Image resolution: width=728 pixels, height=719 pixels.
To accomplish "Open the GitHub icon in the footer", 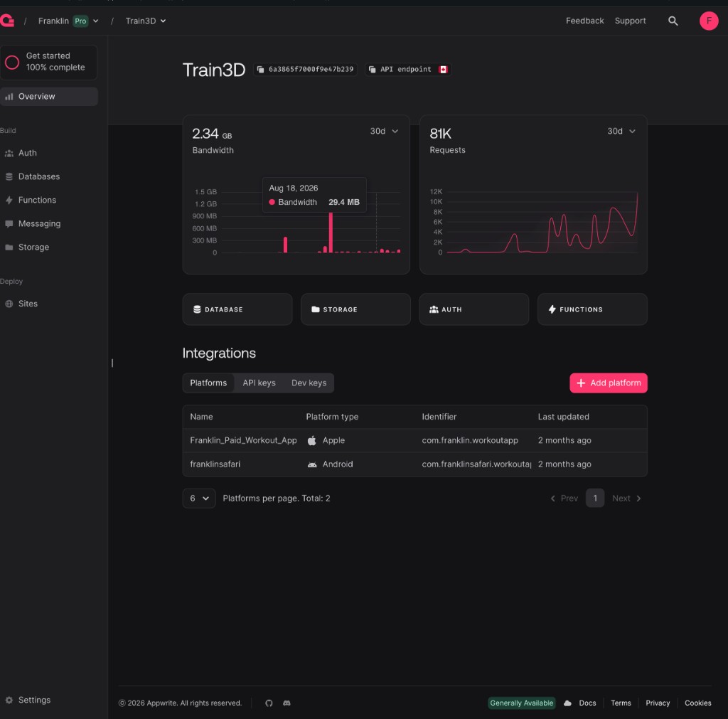I will click(269, 703).
